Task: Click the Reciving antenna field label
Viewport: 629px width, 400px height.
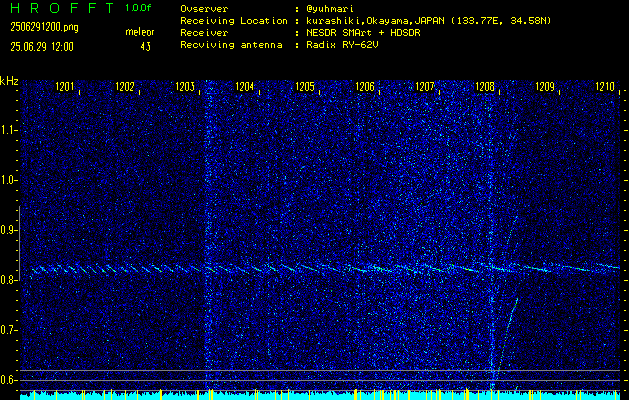Action: [231, 45]
